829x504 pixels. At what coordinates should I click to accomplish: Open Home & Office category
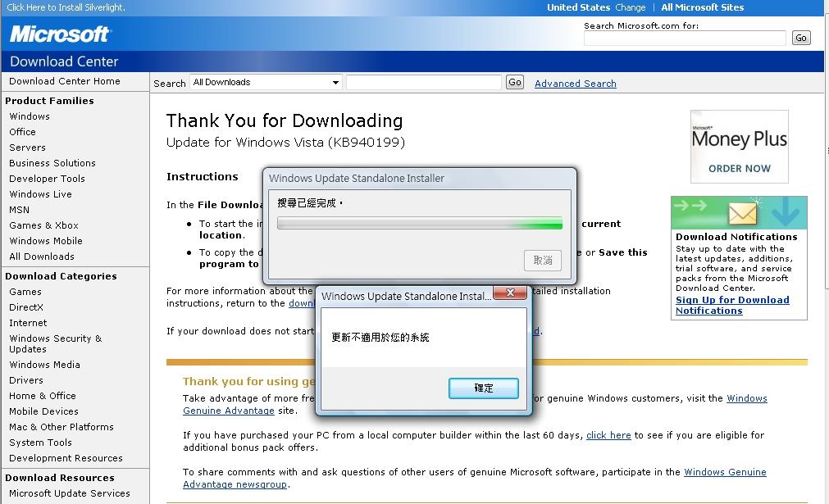(x=43, y=396)
